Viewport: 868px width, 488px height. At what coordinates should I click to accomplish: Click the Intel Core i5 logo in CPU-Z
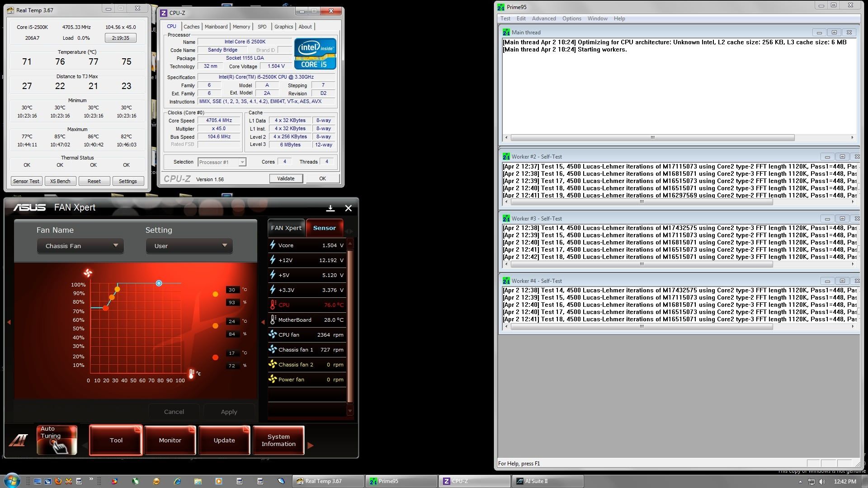(315, 54)
